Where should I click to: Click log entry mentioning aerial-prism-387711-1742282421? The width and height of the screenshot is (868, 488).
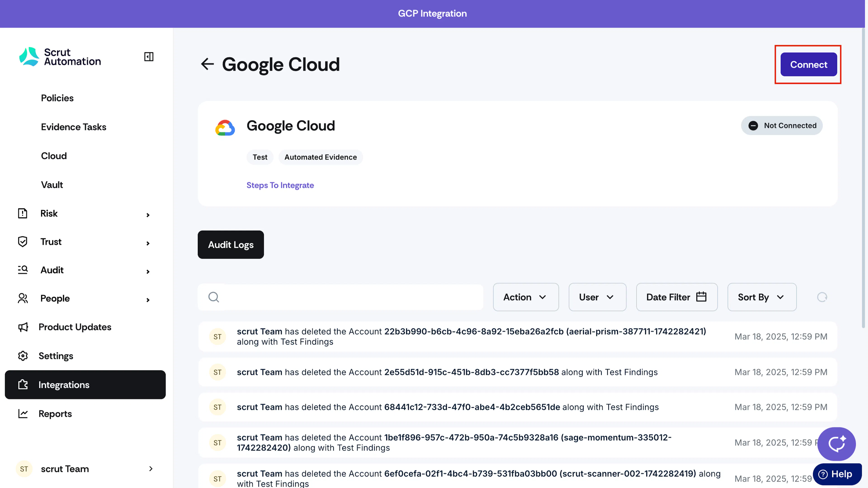coord(518,336)
